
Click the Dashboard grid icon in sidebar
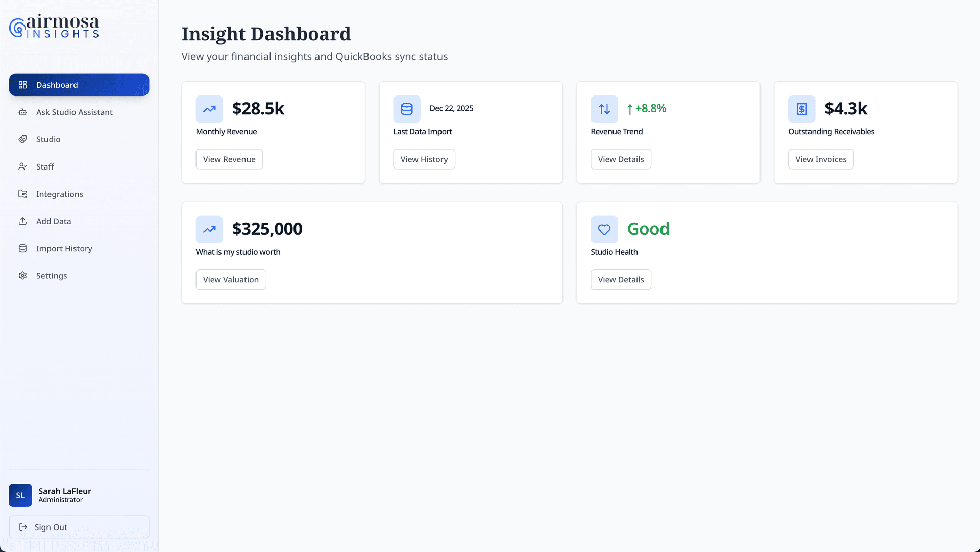pyautogui.click(x=22, y=85)
